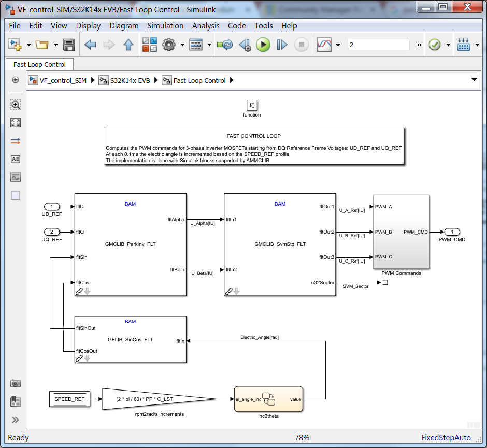Click the Save model floppy icon
Image resolution: width=487 pixels, height=448 pixels.
point(68,45)
